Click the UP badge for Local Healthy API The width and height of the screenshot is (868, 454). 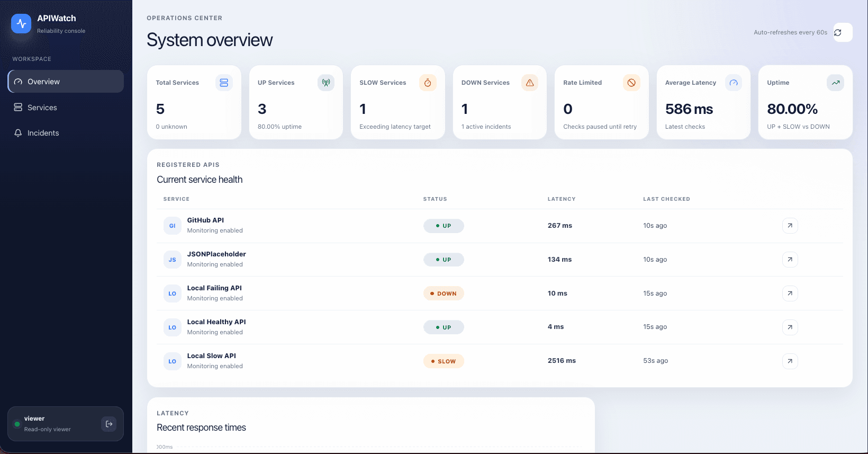click(x=444, y=327)
